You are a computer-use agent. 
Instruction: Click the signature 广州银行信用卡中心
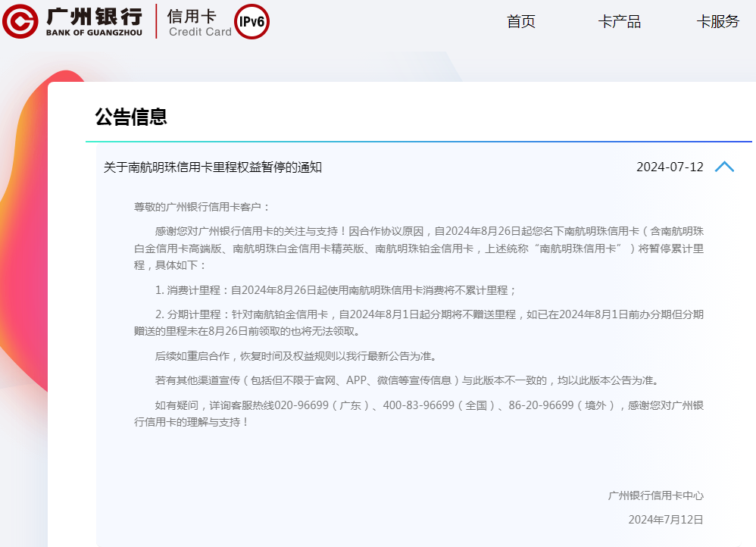(656, 495)
